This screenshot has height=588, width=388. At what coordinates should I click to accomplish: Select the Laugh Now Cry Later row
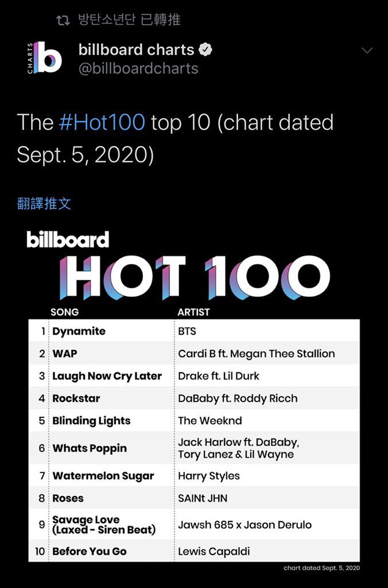(194, 376)
